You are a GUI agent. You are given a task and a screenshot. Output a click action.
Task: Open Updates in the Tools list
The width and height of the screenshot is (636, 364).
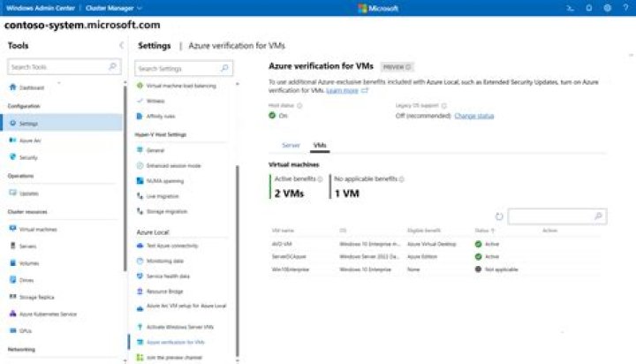(29, 193)
